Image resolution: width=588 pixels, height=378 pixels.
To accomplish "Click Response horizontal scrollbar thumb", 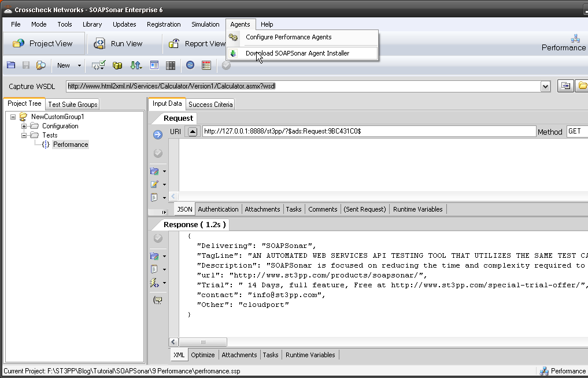I will point(203,342).
